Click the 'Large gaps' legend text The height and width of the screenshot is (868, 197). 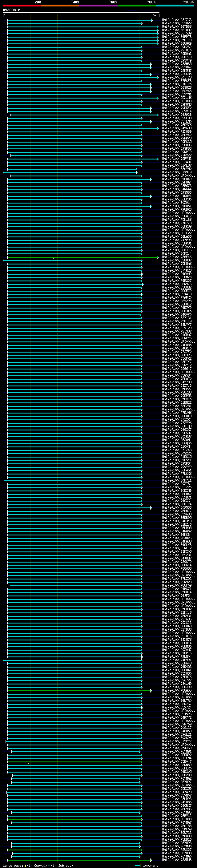[13, 865]
